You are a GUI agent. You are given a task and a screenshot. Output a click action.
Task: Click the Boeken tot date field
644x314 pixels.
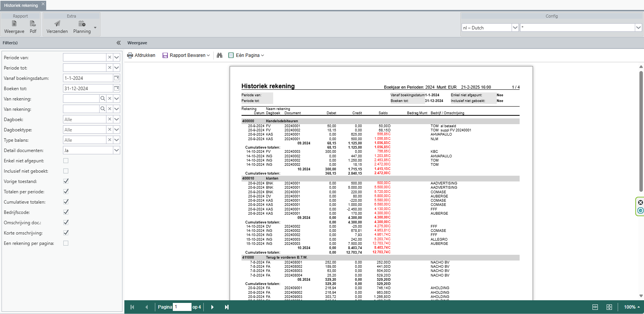tap(88, 88)
